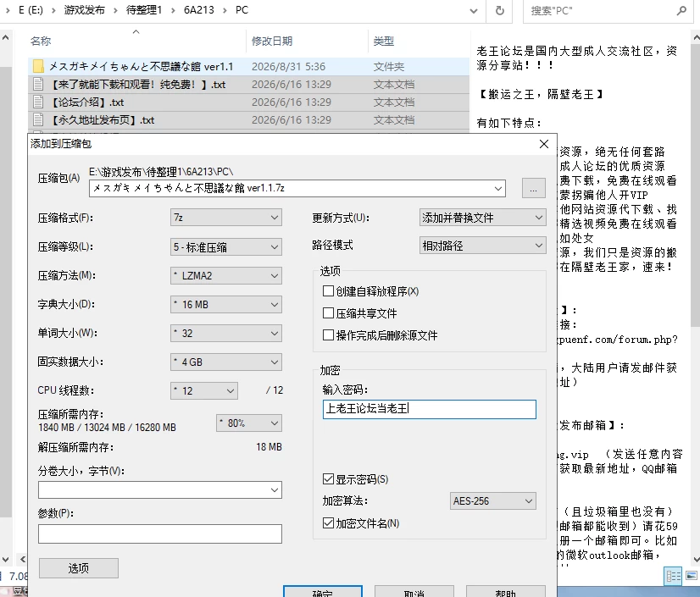Close the 添加到压缩包 dialog
The width and height of the screenshot is (700, 597).
(544, 144)
